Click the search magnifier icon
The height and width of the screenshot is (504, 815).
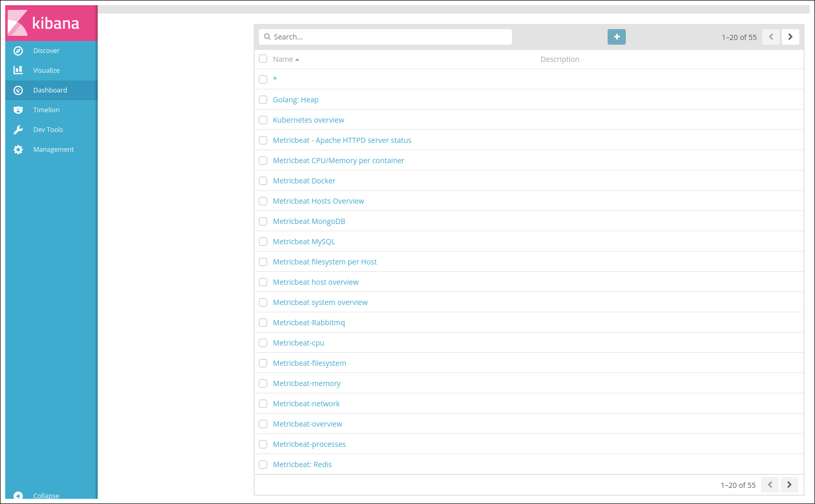[267, 37]
